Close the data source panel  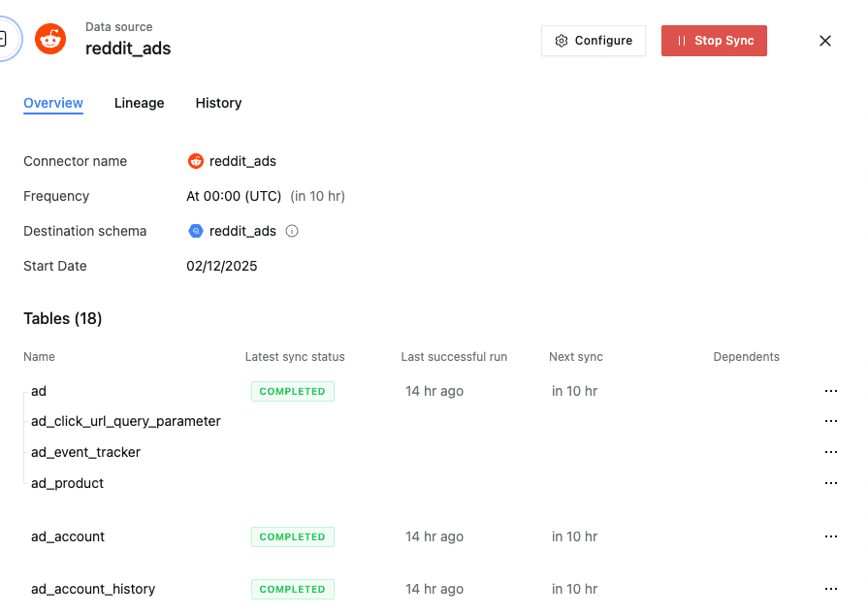pyautogui.click(x=825, y=41)
